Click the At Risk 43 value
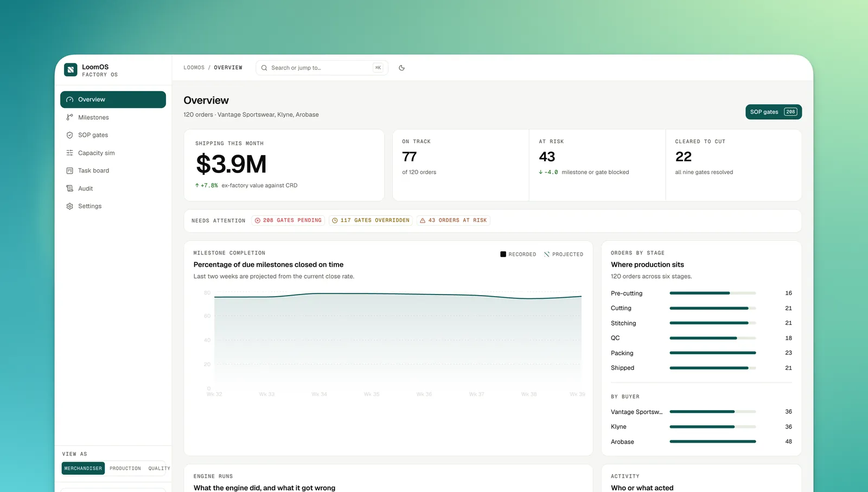The image size is (868, 492). point(547,157)
